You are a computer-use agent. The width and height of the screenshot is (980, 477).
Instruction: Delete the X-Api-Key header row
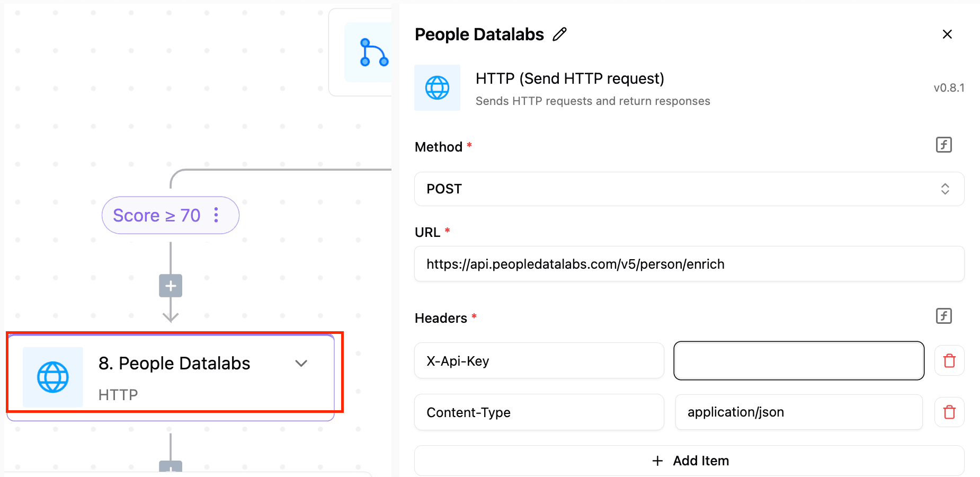(x=949, y=361)
